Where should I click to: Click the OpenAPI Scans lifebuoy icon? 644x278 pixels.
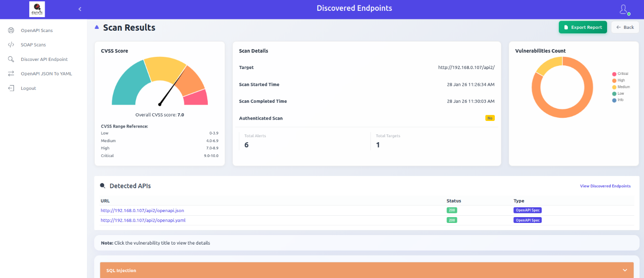tap(11, 31)
